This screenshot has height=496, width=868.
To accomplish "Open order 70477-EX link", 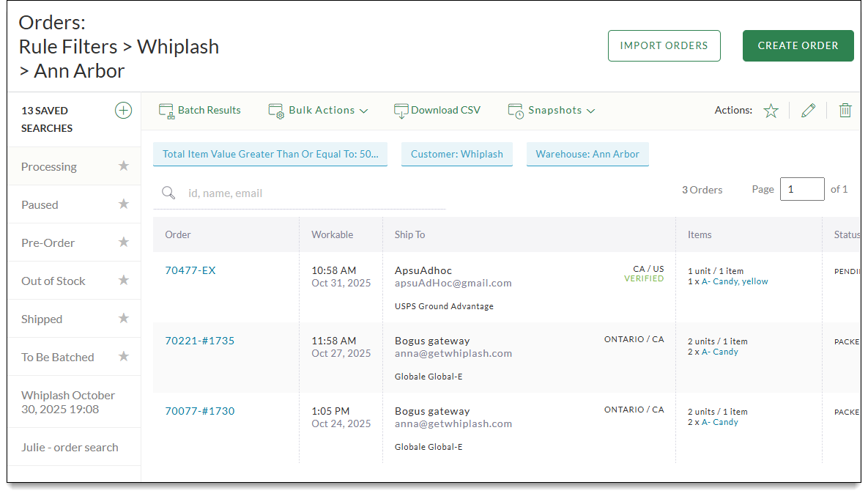I will 190,270.
